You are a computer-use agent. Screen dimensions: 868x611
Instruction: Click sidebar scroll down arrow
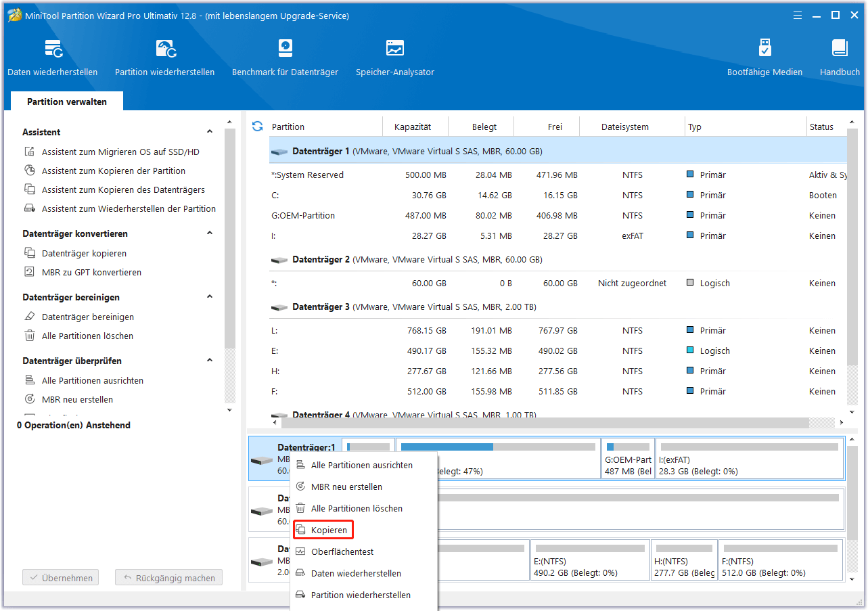[229, 409]
